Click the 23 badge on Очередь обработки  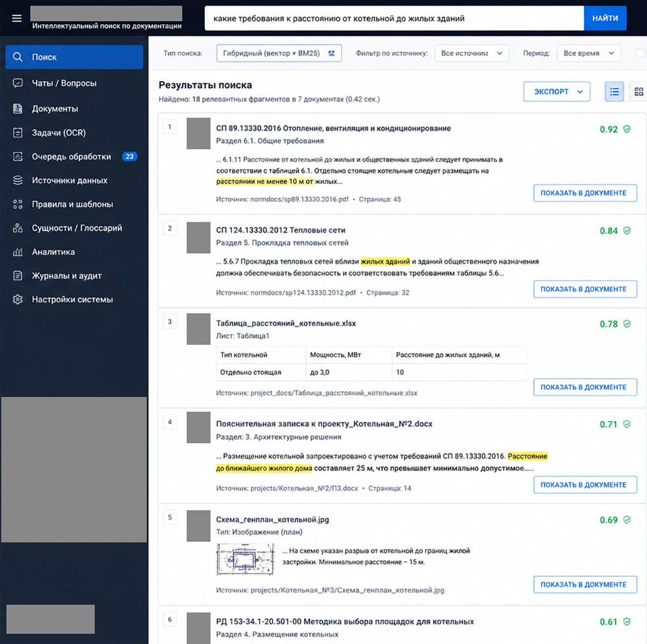[x=129, y=157]
